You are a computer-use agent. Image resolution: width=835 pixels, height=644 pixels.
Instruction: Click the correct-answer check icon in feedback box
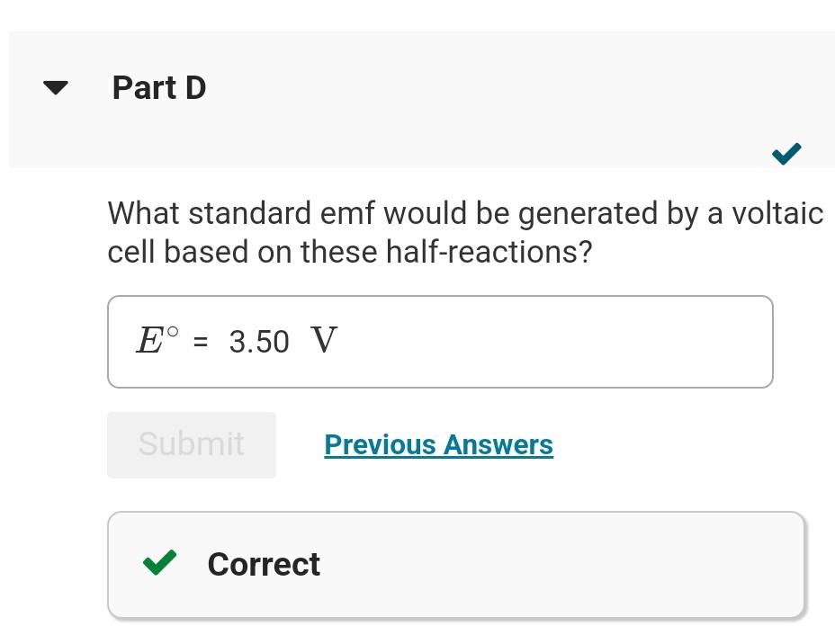[159, 563]
